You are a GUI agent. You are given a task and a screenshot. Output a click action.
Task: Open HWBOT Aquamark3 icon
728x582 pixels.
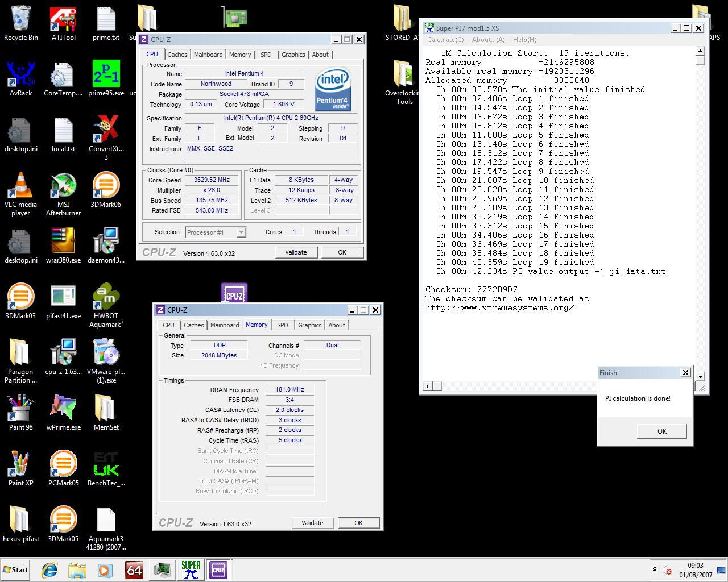coord(106,306)
